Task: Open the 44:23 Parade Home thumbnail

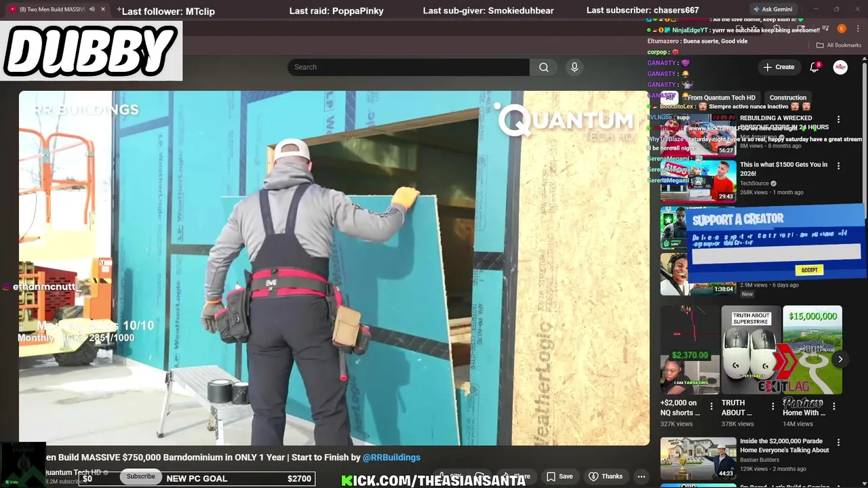Action: [698, 457]
